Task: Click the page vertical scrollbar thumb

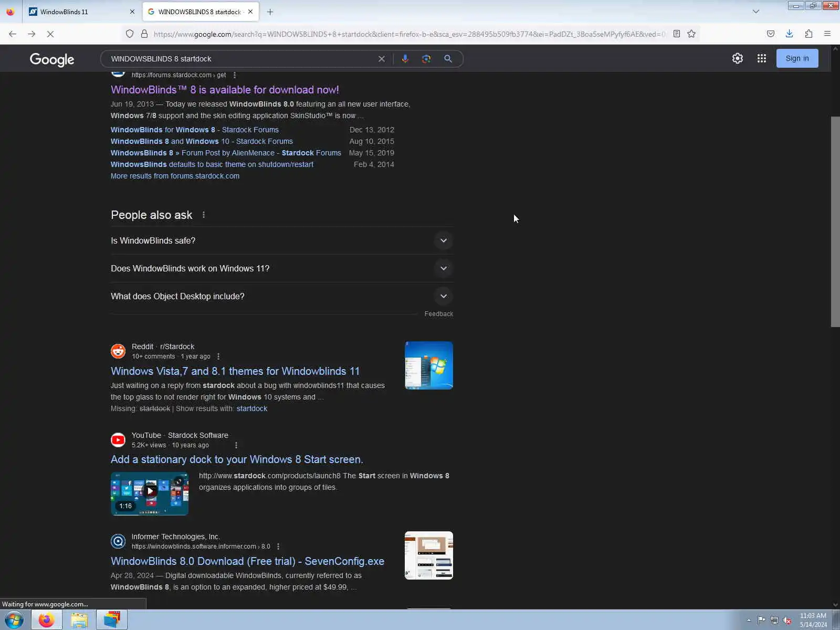Action: click(x=835, y=222)
